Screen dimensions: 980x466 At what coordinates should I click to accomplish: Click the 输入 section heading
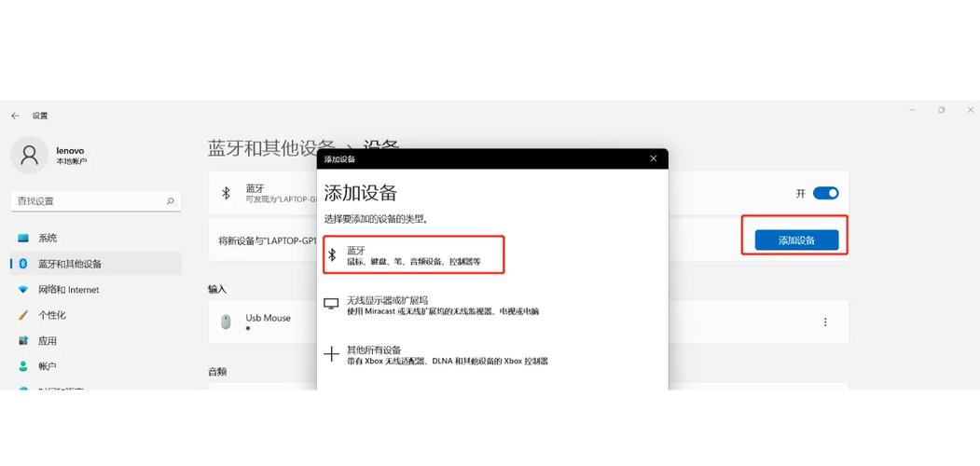tap(217, 289)
